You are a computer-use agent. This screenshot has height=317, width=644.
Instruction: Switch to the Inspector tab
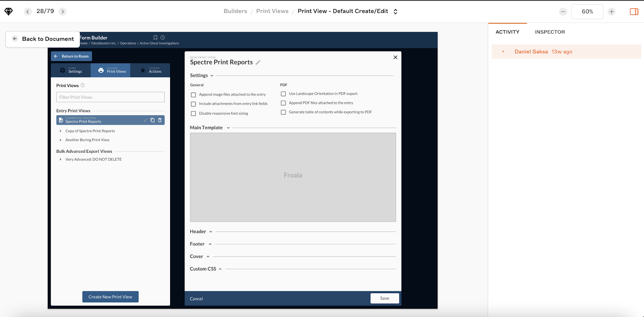coord(549,32)
